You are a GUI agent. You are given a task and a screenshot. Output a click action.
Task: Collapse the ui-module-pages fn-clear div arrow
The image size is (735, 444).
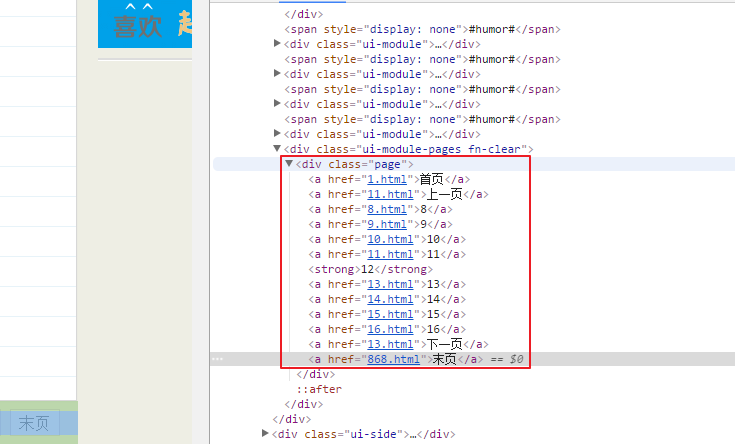pos(277,149)
